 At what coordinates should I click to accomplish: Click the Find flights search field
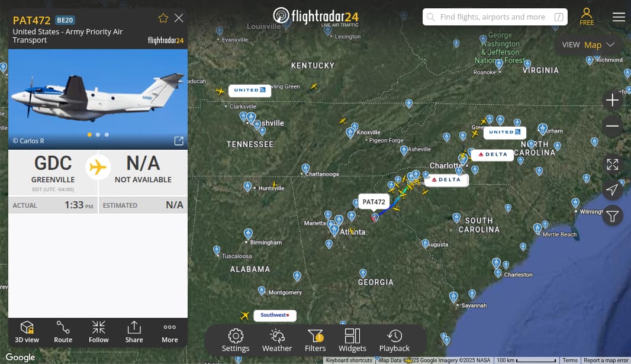click(x=495, y=17)
